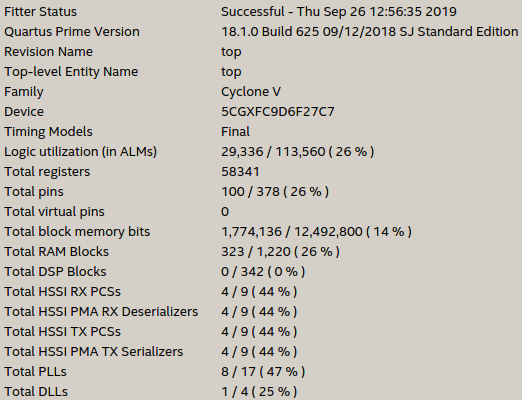Click the Top-level Entity Name label

click(71, 72)
